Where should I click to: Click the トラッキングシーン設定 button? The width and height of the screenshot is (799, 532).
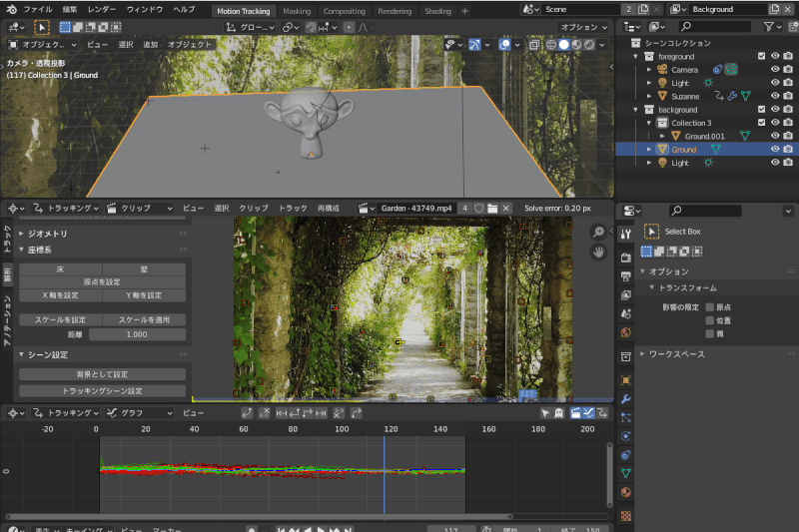[102, 390]
